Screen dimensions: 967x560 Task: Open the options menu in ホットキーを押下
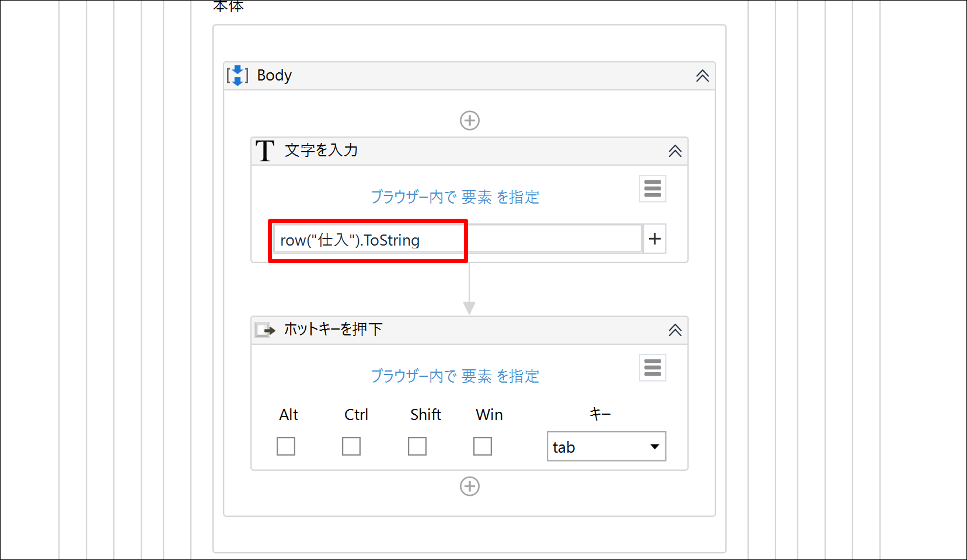point(652,368)
